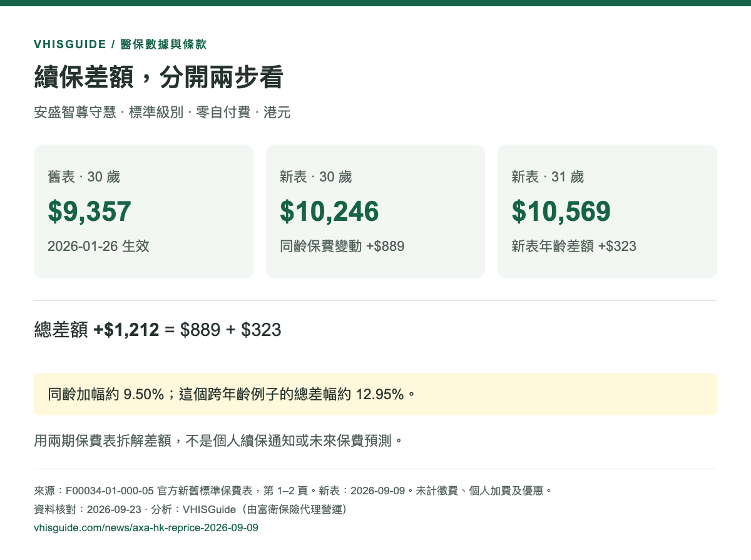
Task: Click the $10,569 premium figure
Action: [x=561, y=211]
